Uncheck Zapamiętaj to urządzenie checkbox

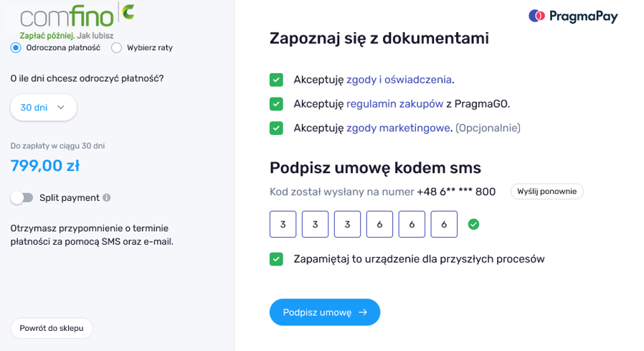[276, 259]
